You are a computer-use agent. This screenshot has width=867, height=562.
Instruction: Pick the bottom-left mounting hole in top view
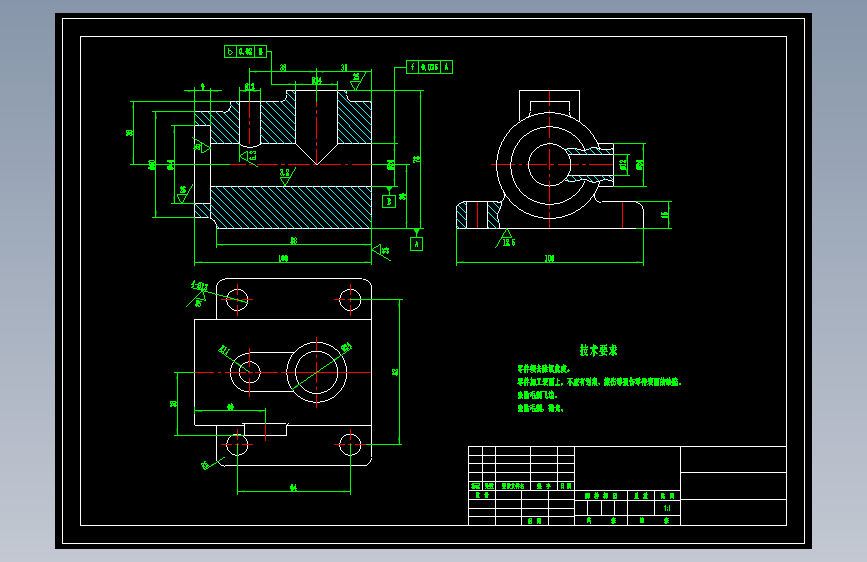click(237, 444)
